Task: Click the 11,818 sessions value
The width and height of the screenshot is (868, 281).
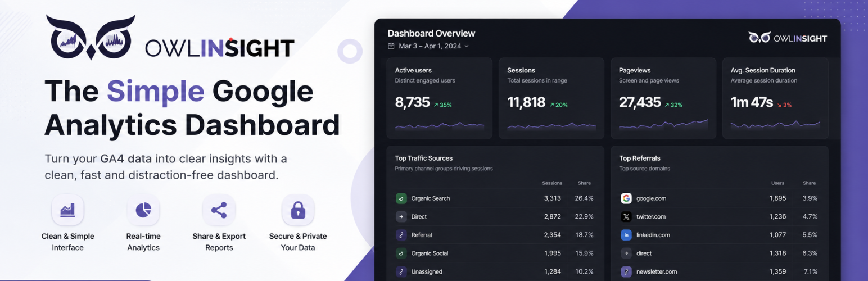Action: coord(526,102)
